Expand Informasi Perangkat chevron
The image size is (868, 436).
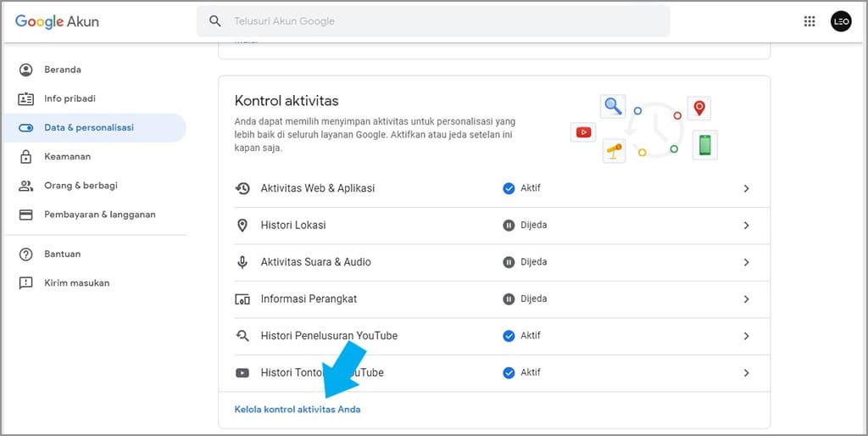click(746, 299)
